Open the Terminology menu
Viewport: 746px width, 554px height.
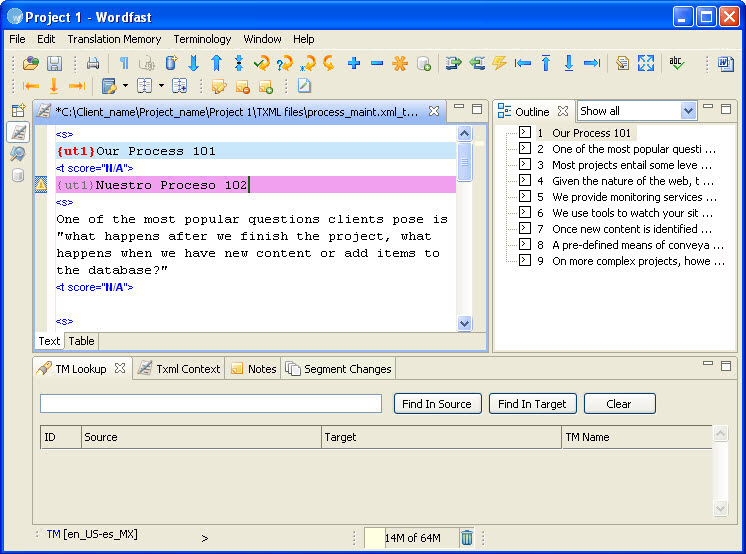[202, 39]
